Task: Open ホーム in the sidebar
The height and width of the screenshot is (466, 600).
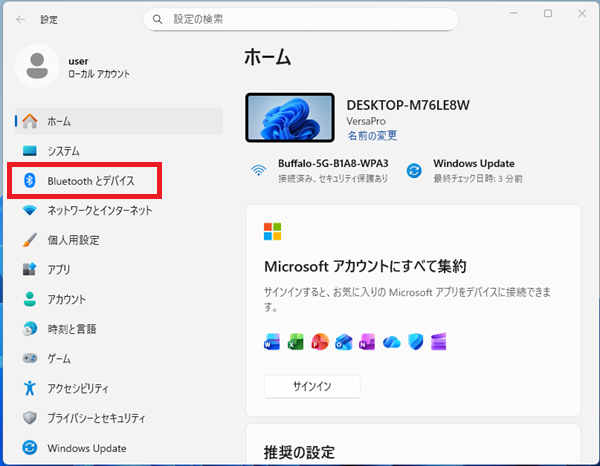Action: coord(119,121)
